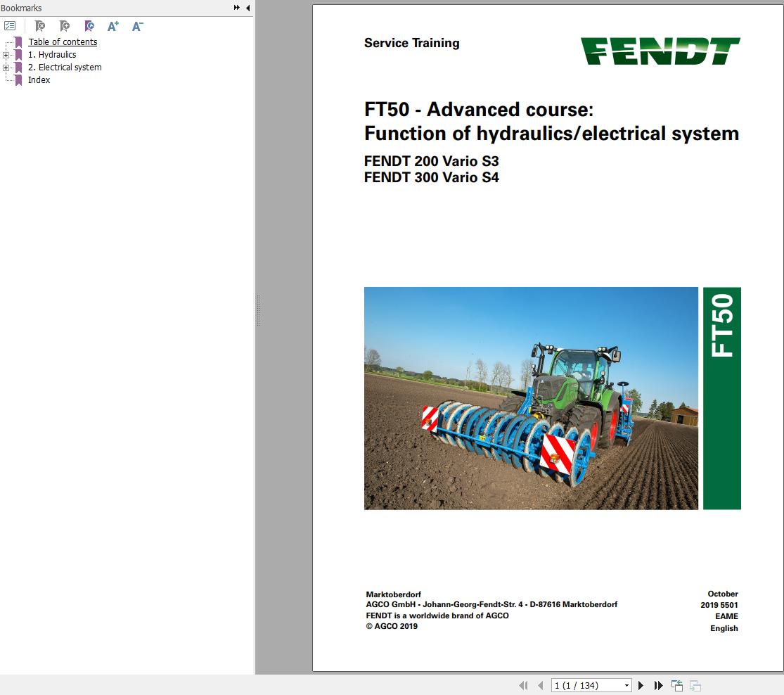Screen dimensions: 784x695
Task: Click the 'English' language text
Action: [724, 628]
